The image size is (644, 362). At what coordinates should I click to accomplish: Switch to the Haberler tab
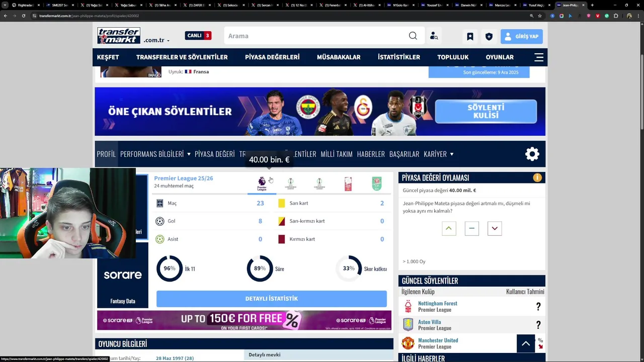371,154
